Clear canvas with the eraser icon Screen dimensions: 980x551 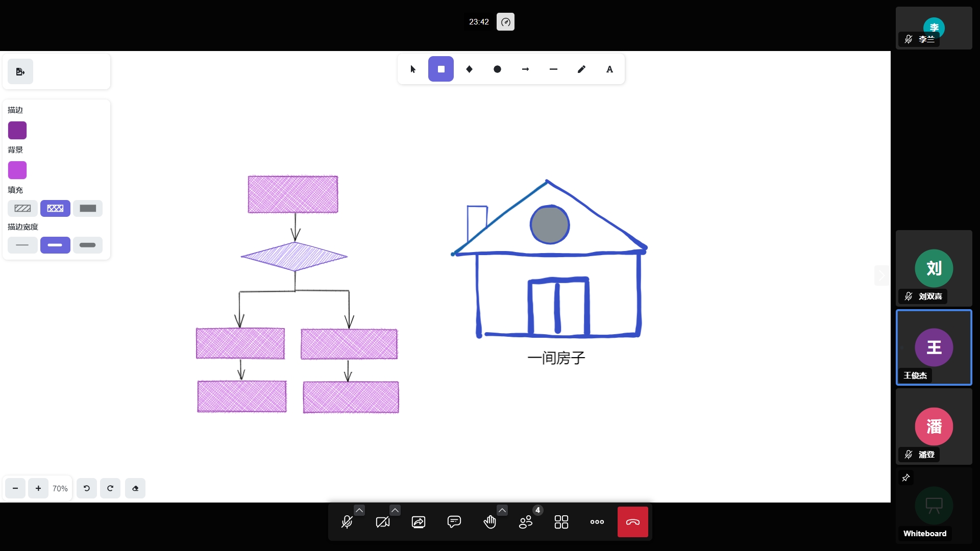tap(135, 488)
